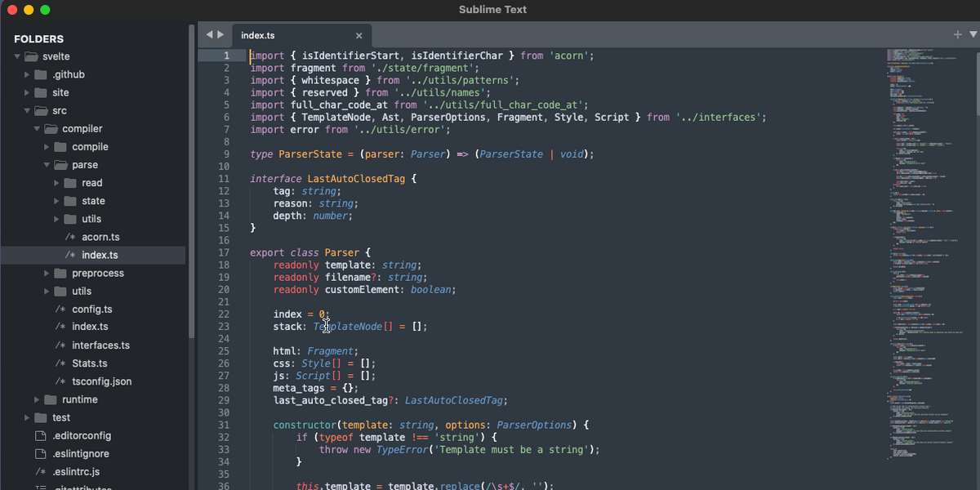The image size is (980, 490).
Task: Click the compile folder icon
Action: click(60, 147)
